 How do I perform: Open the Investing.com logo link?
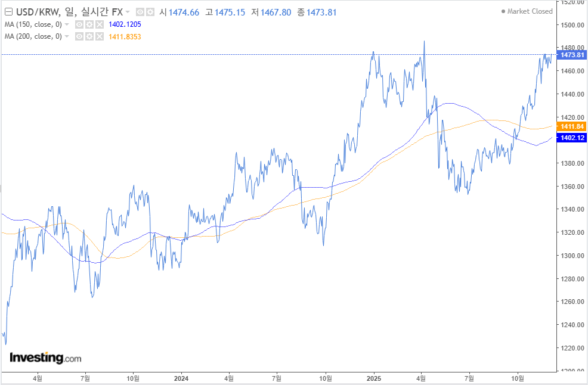[x=45, y=358]
